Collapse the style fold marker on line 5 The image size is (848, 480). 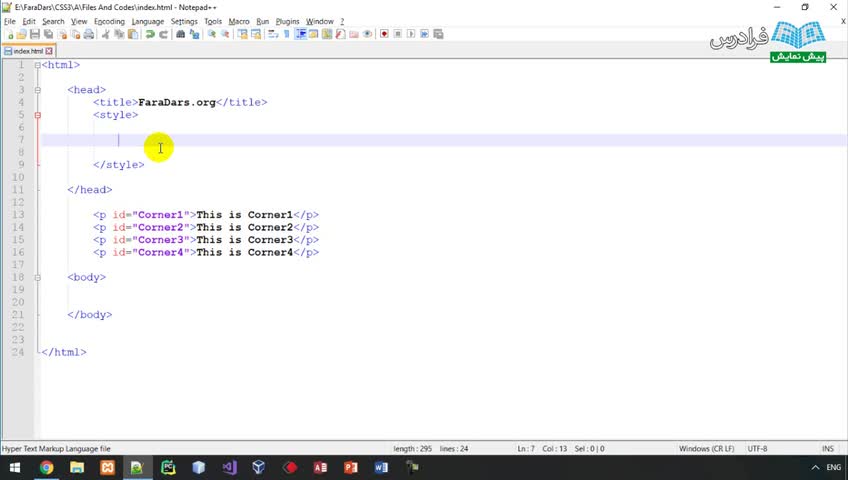[37, 115]
